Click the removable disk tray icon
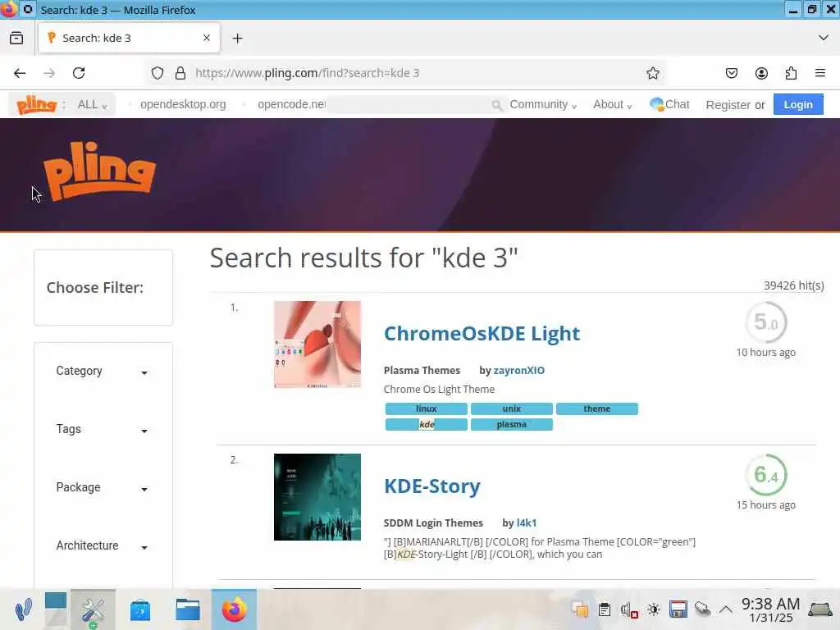Viewport: 840px width, 630px height. (702, 609)
